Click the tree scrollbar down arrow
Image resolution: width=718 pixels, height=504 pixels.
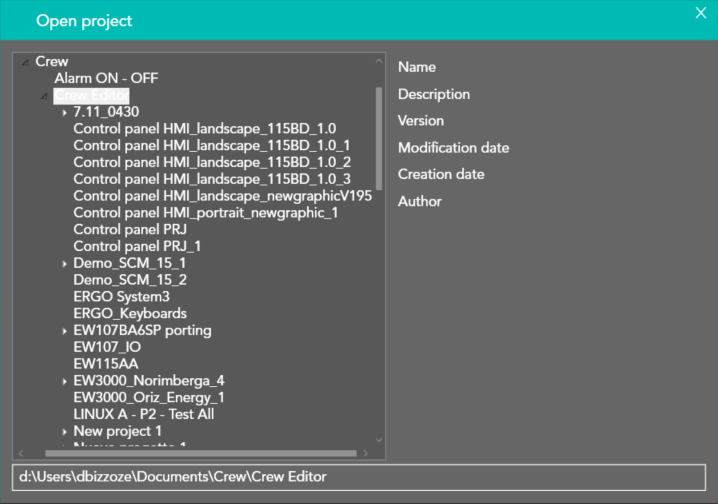point(379,439)
